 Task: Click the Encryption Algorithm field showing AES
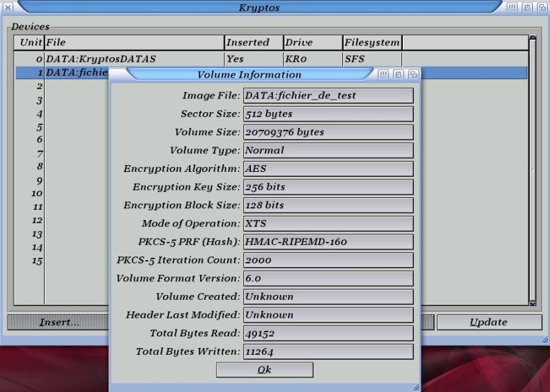coord(329,168)
